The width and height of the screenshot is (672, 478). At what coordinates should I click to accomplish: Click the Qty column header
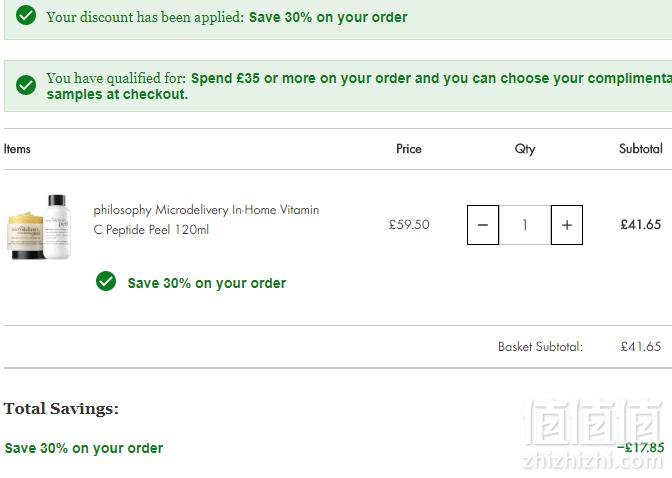525,149
